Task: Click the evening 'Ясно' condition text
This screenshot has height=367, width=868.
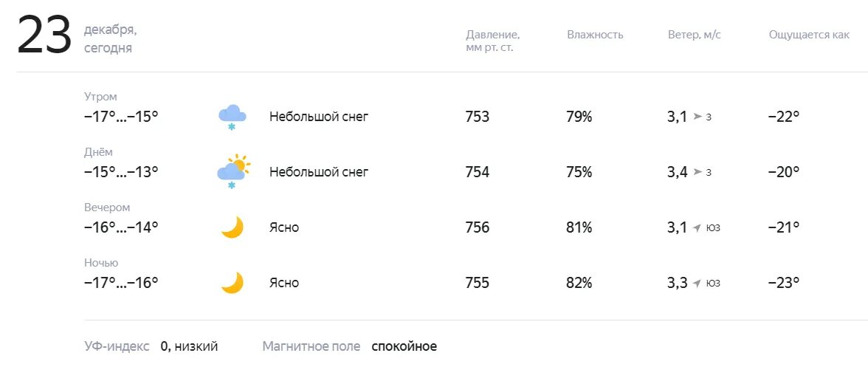Action: (x=284, y=227)
